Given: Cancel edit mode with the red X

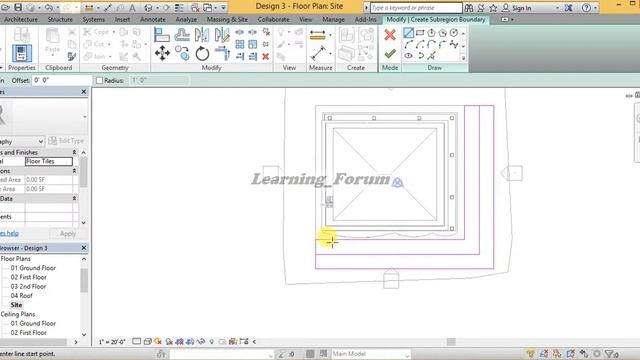Looking at the screenshot, I should 390,35.
